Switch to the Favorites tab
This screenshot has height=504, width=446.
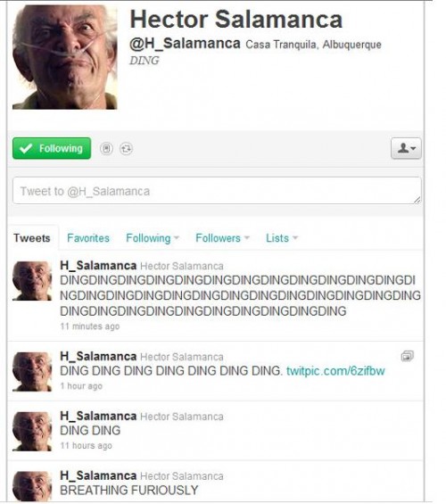tap(88, 238)
